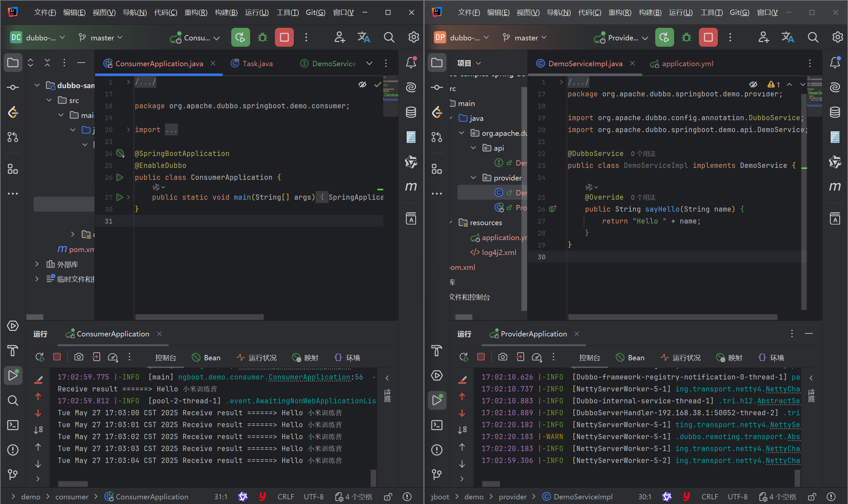848x504 pixels.
Task: Rerun ConsumerApplication in run panel
Action: (40, 357)
